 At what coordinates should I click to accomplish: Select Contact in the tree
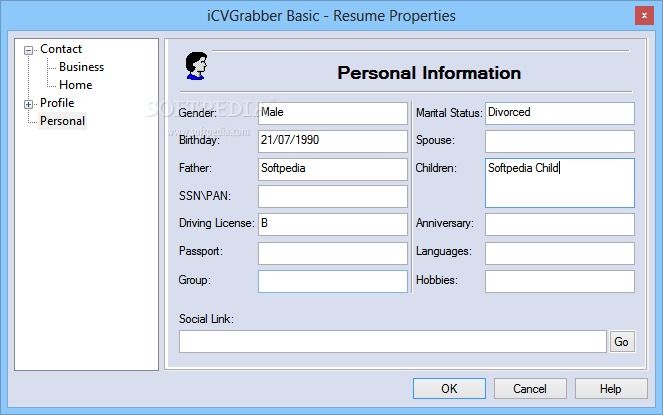(x=61, y=49)
